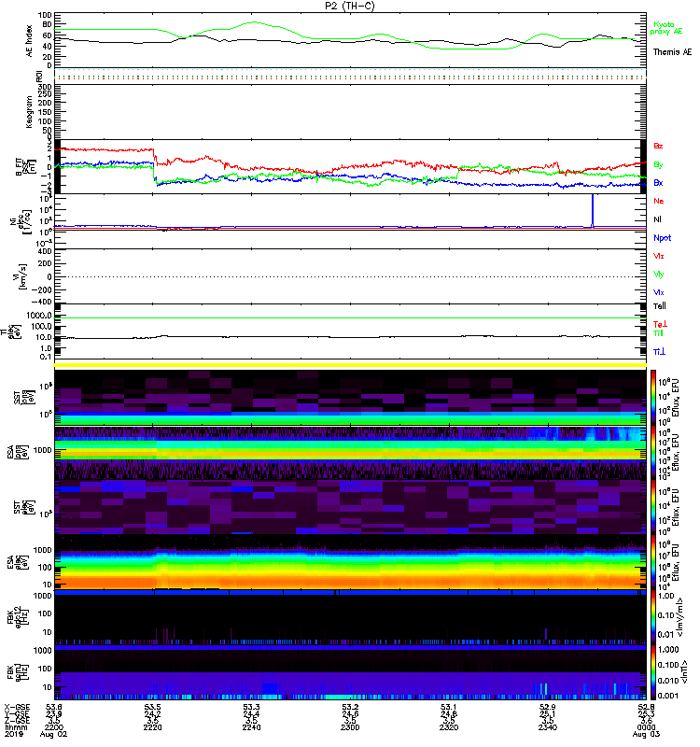Click the colorbar beside the SST electrons panel
Screen dimensions: 700x747
click(x=653, y=507)
